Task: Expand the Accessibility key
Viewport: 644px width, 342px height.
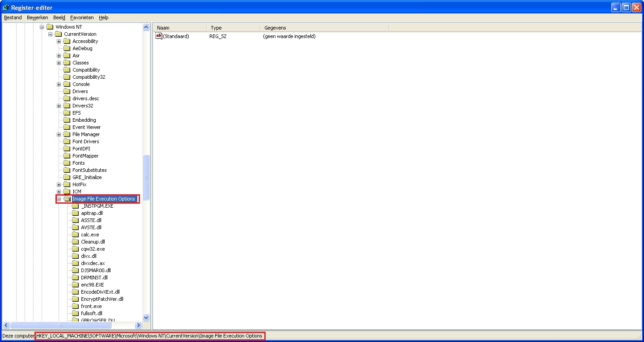Action: [59, 41]
